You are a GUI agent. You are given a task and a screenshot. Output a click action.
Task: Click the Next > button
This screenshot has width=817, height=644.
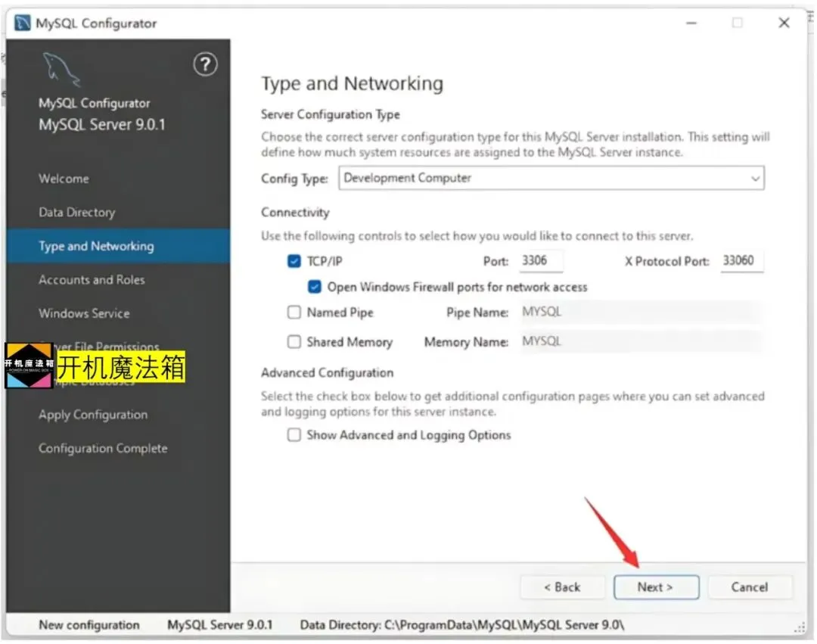[656, 587]
